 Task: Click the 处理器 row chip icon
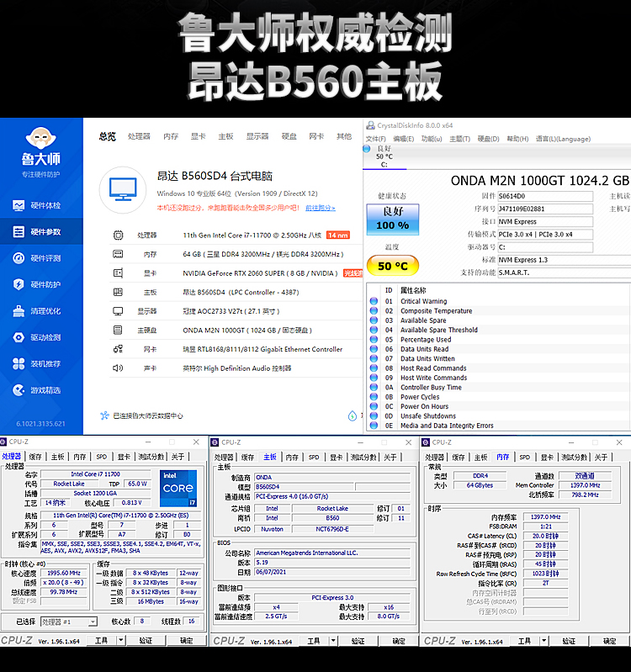(118, 235)
